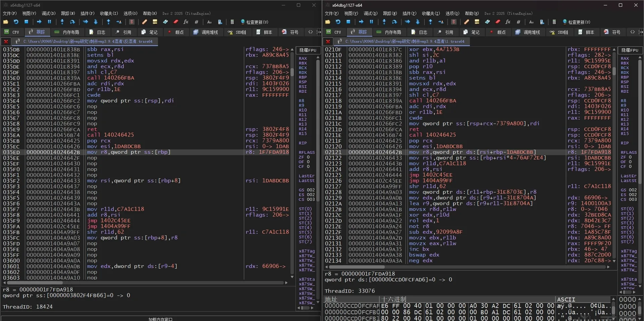Click the step into icon in left toolbar

pyautogui.click(x=62, y=22)
